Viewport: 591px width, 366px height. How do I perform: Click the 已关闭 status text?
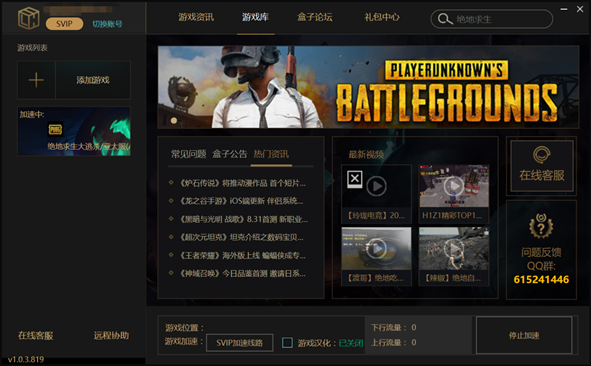(351, 343)
